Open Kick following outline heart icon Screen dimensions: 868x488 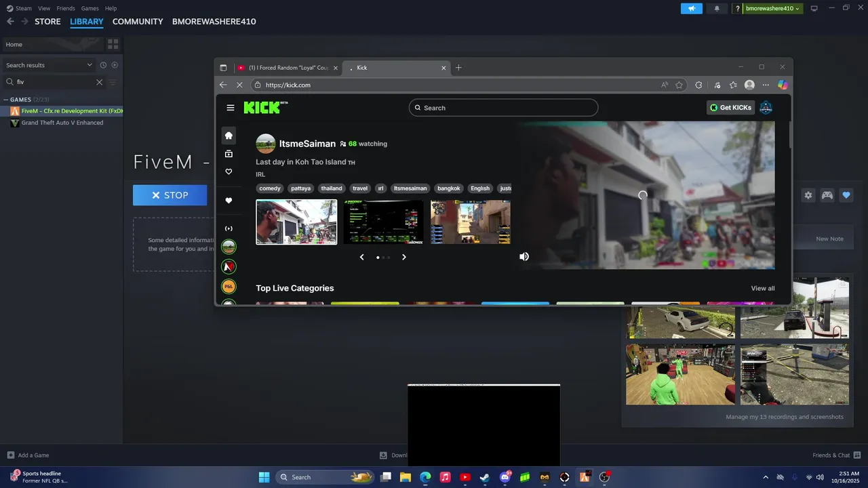pos(229,171)
